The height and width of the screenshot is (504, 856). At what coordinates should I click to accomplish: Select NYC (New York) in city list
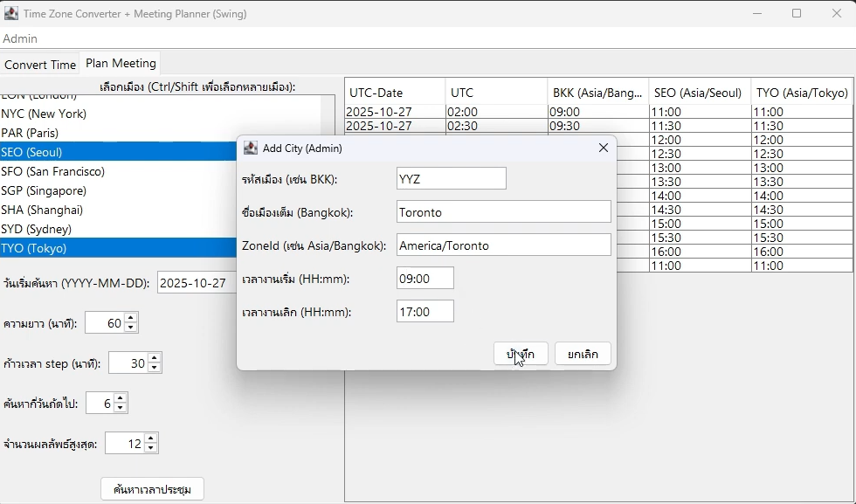pyautogui.click(x=44, y=114)
